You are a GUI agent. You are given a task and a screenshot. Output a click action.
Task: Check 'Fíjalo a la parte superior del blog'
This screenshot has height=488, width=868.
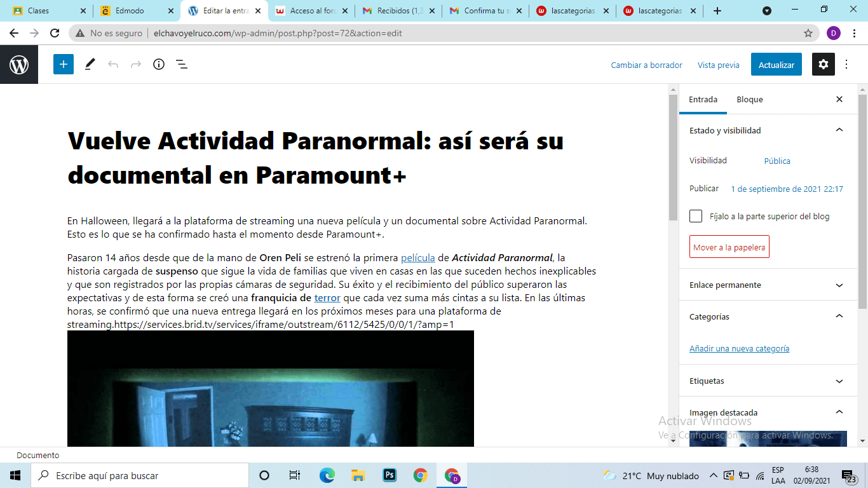pyautogui.click(x=696, y=216)
